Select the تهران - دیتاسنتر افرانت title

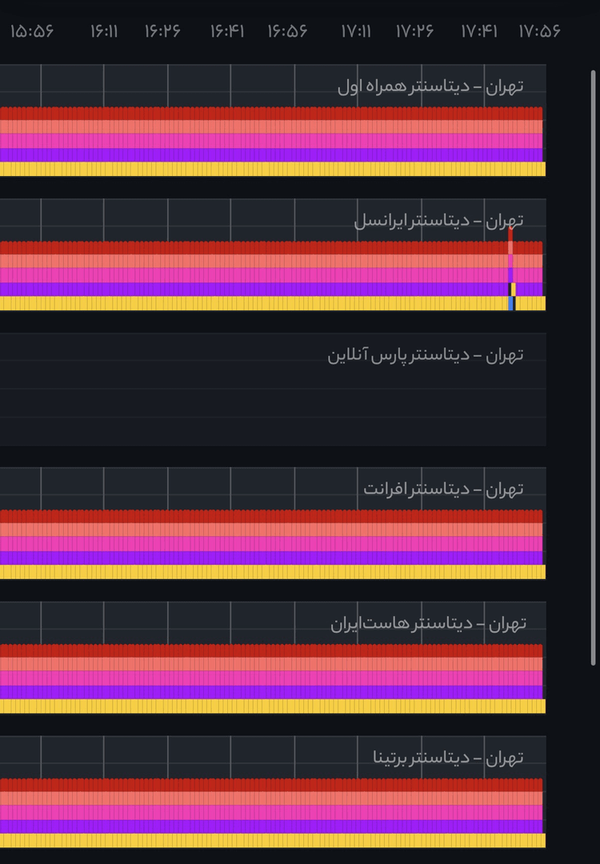coord(443,489)
